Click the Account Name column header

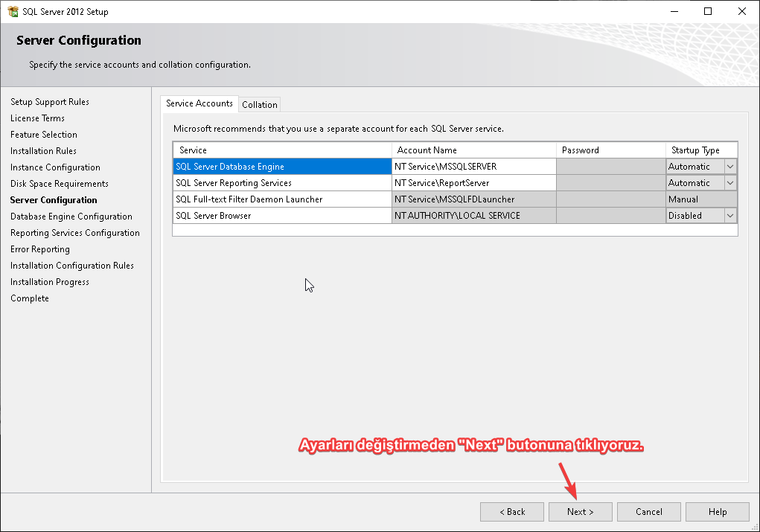click(474, 150)
